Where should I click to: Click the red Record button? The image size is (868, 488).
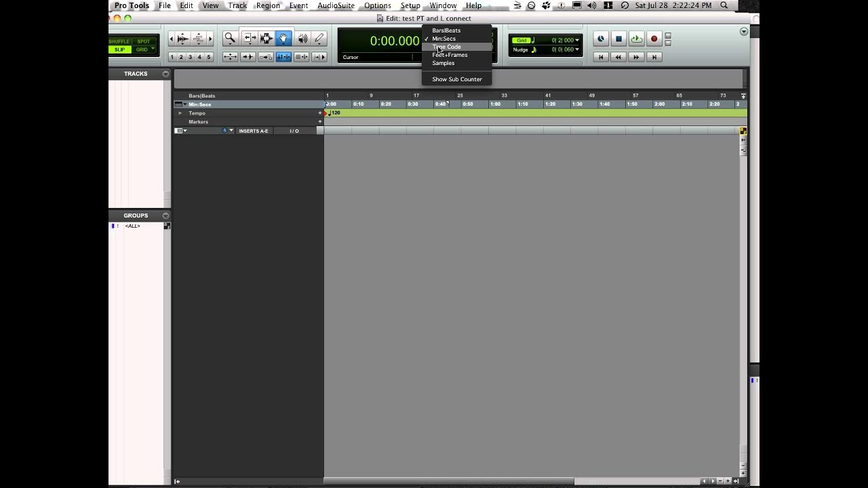[654, 39]
